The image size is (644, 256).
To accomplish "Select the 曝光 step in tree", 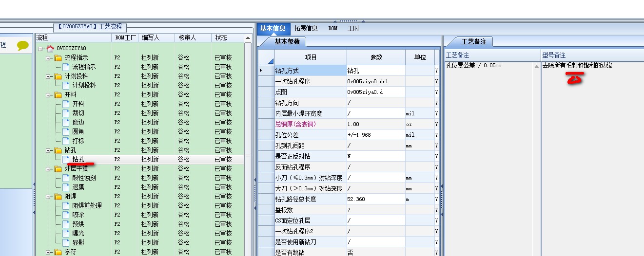I will tap(78, 234).
